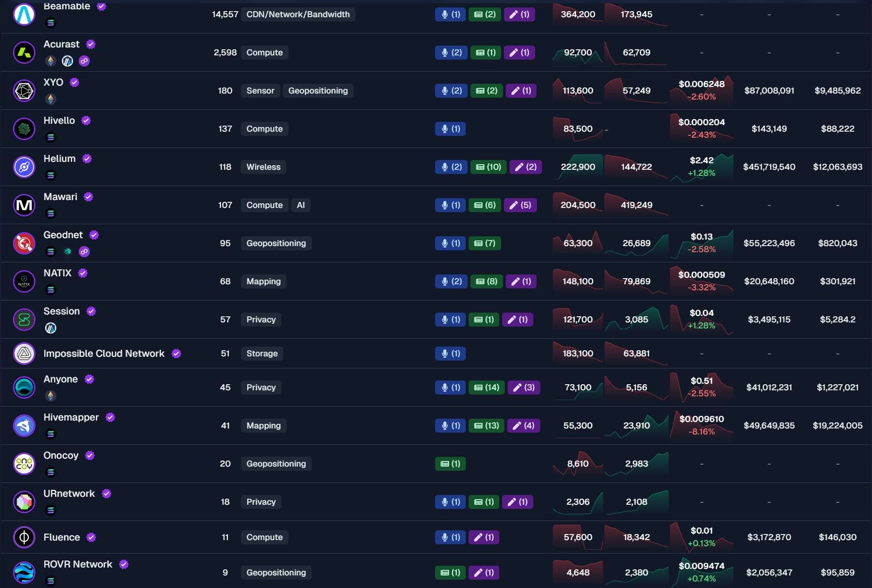The width and height of the screenshot is (872, 588).
Task: Click the Solana chain icon under Hivello
Action: [x=51, y=137]
